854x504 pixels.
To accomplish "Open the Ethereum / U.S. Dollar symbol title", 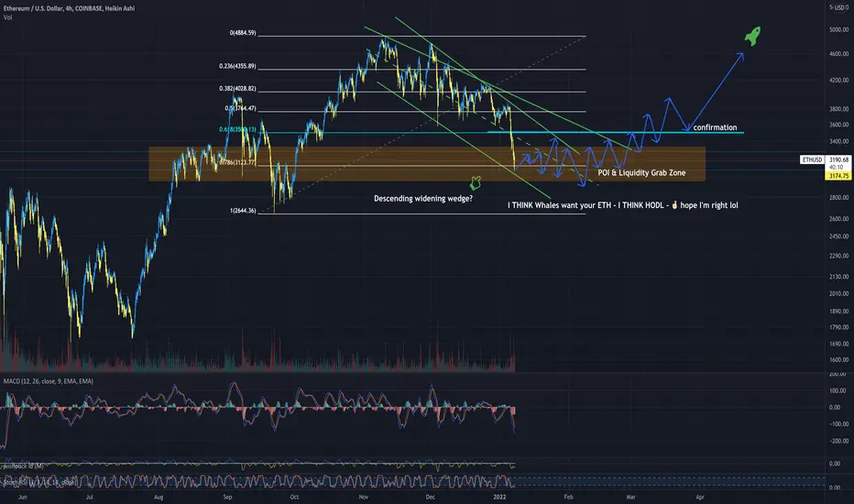I will click(x=69, y=8).
